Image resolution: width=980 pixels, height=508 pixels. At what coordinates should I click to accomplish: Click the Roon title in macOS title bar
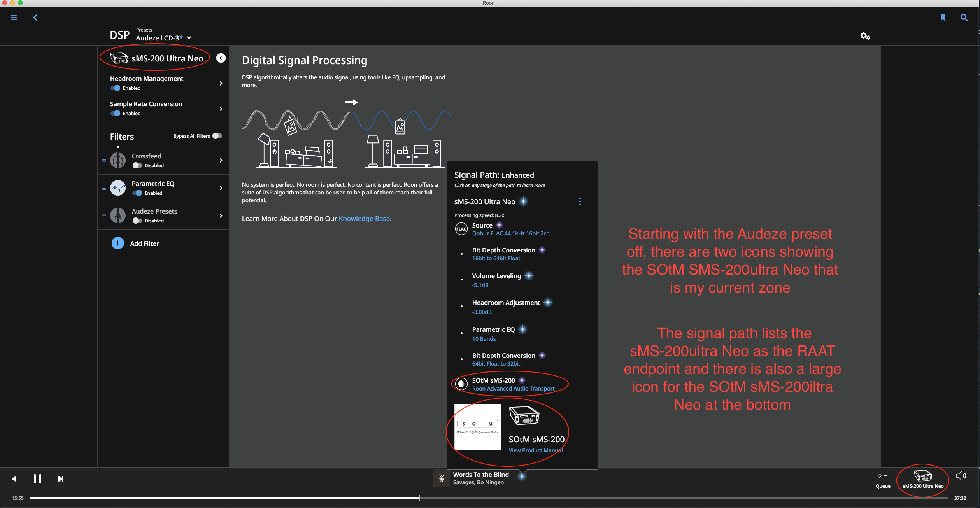click(489, 3)
